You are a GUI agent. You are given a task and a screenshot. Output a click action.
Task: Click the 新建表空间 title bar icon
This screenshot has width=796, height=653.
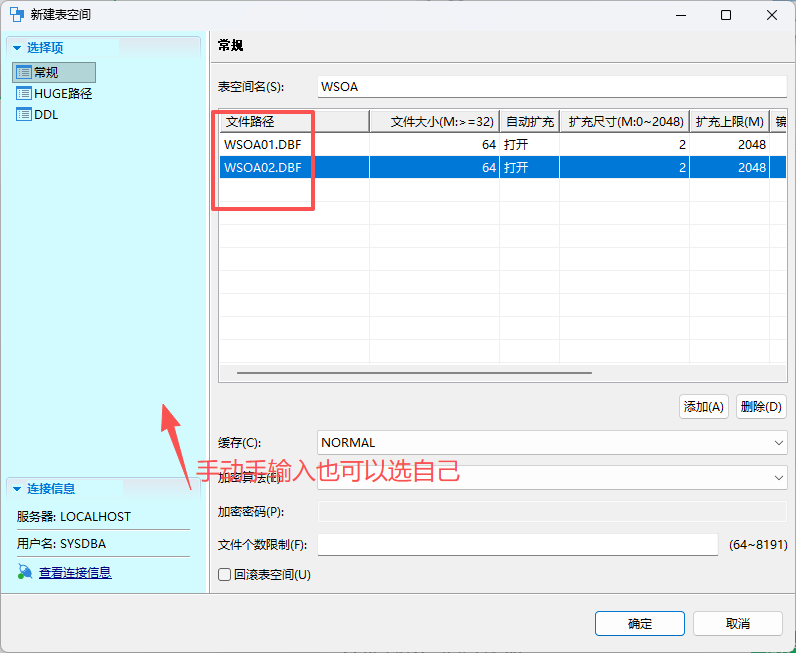[x=17, y=15]
